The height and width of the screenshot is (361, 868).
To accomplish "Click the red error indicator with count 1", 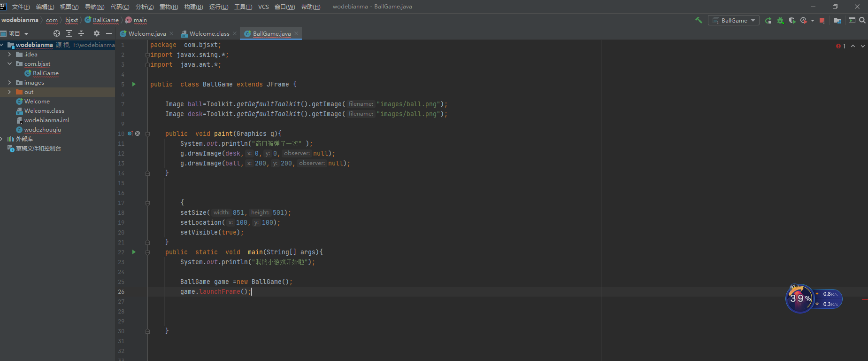I will 841,46.
